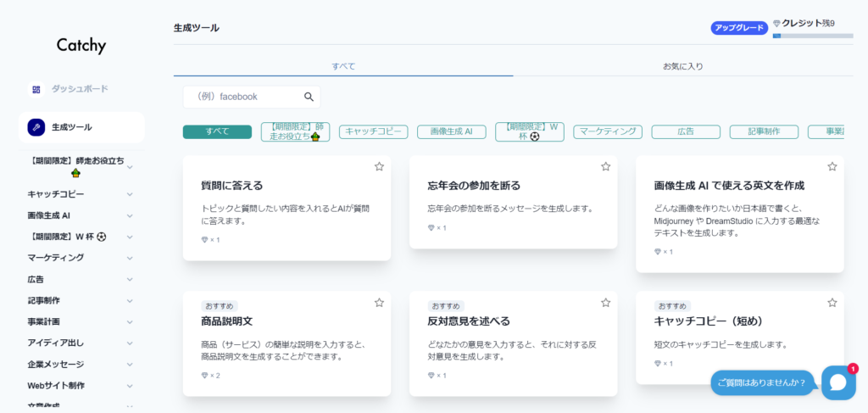Expand the 事業計画 sidebar chevron
The height and width of the screenshot is (413, 868).
130,321
